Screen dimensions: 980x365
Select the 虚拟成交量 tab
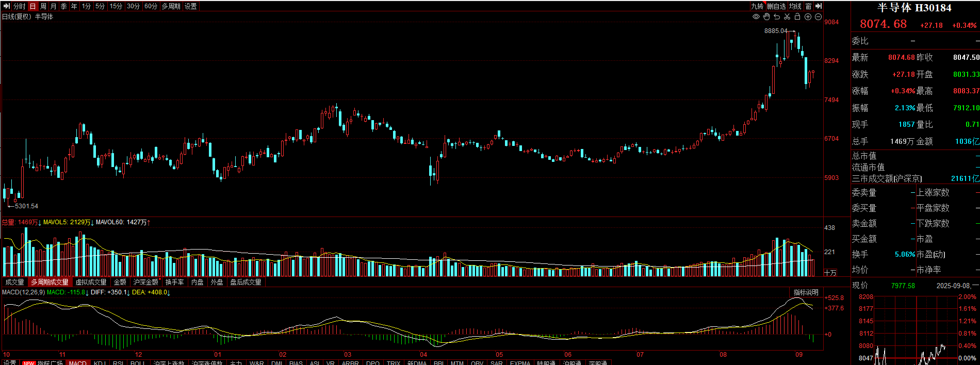(x=91, y=282)
